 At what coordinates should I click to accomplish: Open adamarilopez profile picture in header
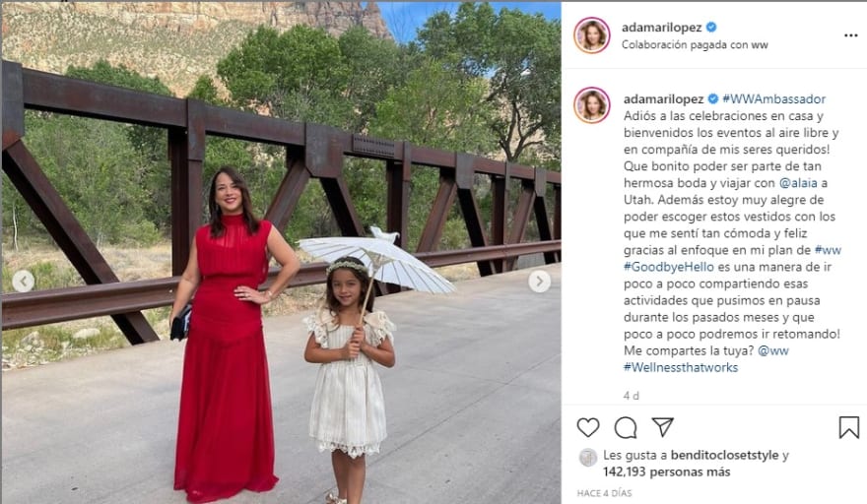click(x=592, y=35)
